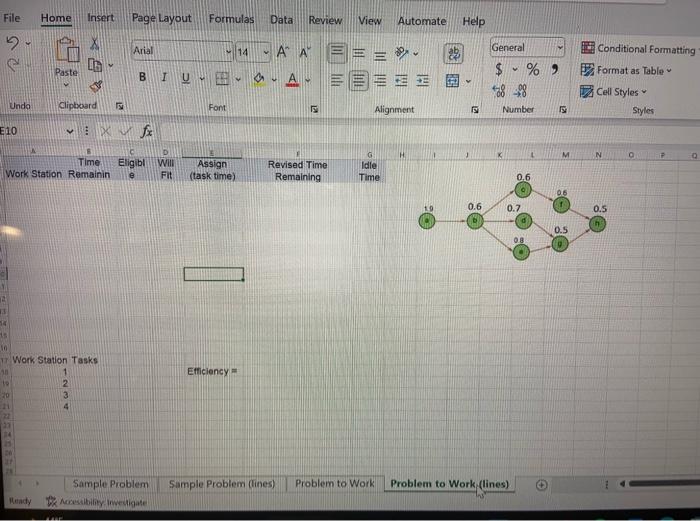Click Decrease Decimal icon

pos(520,91)
